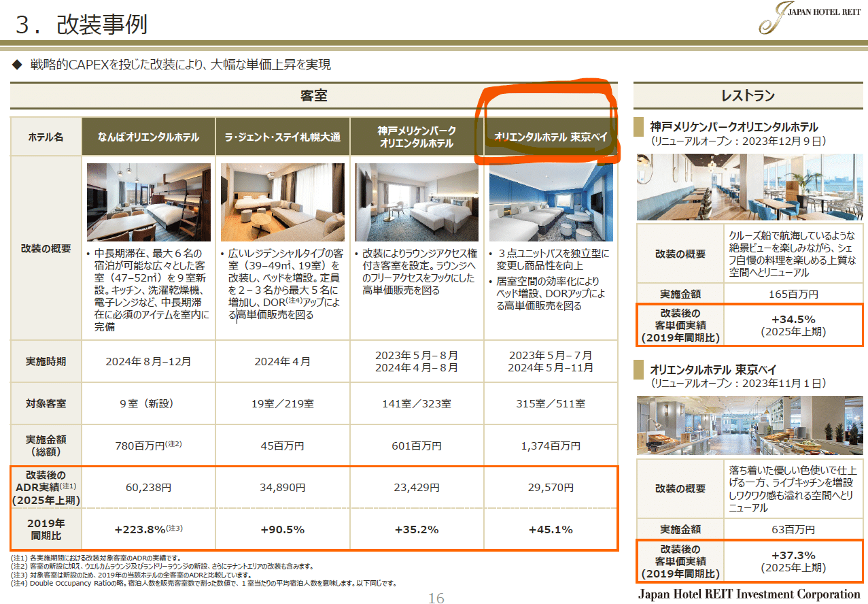Click the 対象客室 row label

[46, 403]
